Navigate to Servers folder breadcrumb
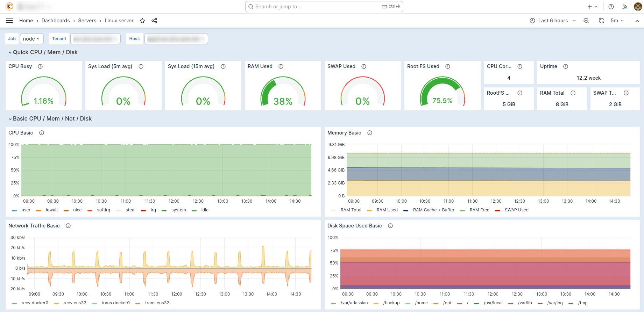Viewport: 644px width, 312px height. point(87,21)
